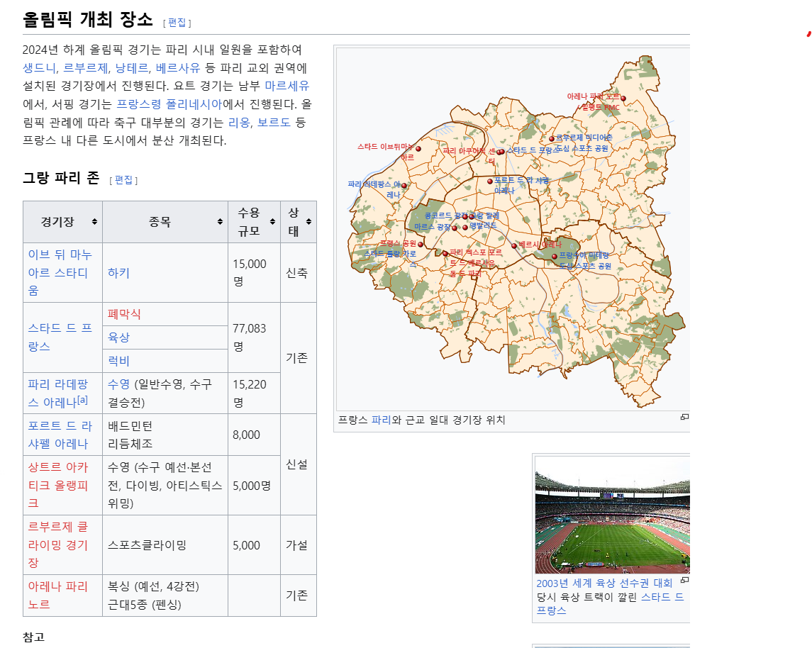The image size is (812, 648).
Task: Click the 아레나 파리 노르 map marker
Action: click(x=623, y=98)
